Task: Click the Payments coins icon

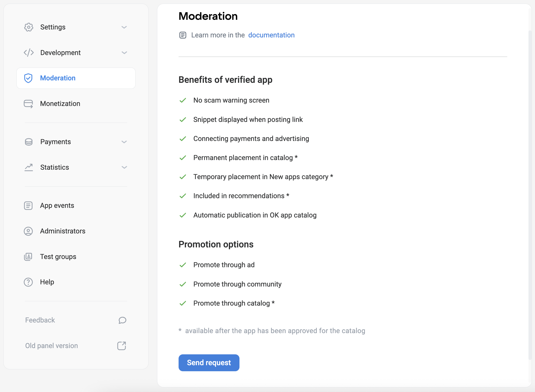Action: (x=29, y=142)
